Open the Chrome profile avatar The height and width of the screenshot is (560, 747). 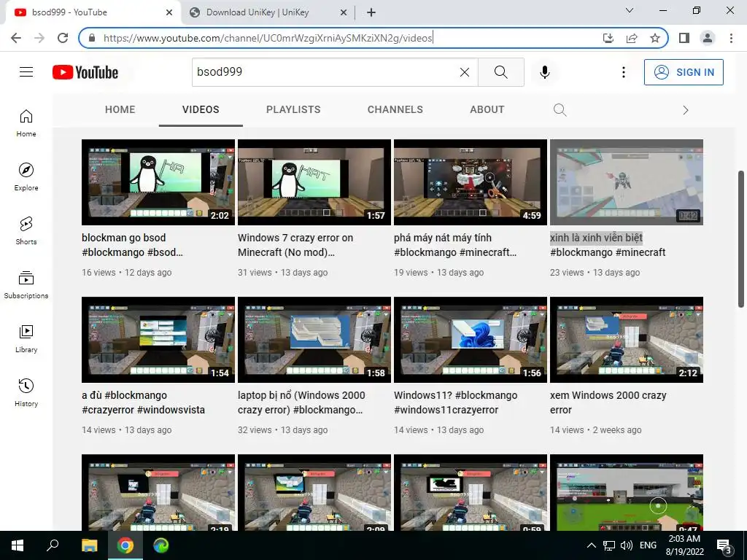pyautogui.click(x=708, y=38)
